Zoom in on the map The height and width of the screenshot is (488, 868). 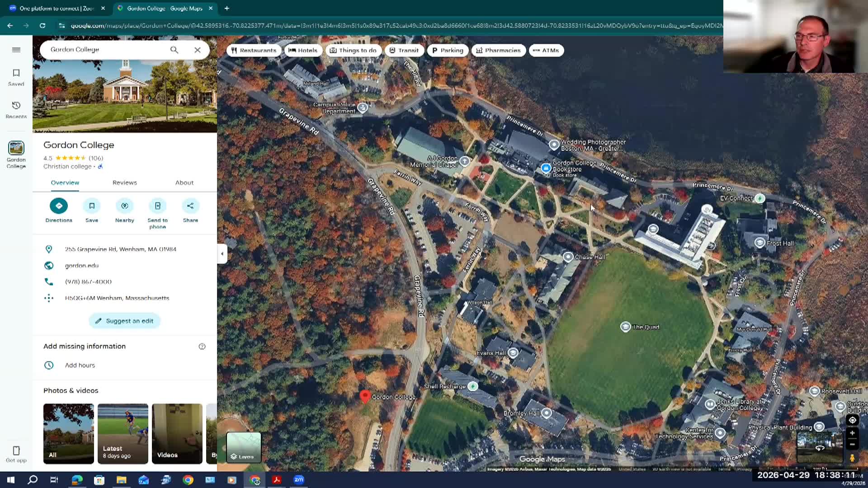tap(852, 433)
